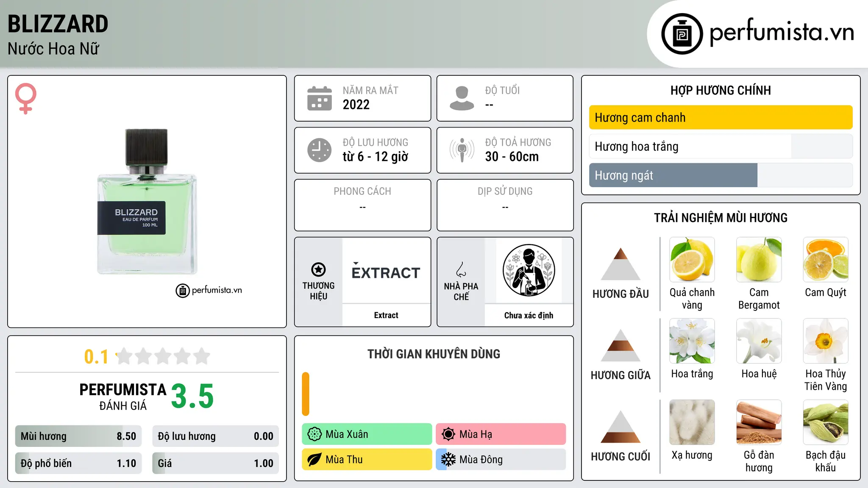Click the perfumista.vn bottle logo icon

pos(682,34)
